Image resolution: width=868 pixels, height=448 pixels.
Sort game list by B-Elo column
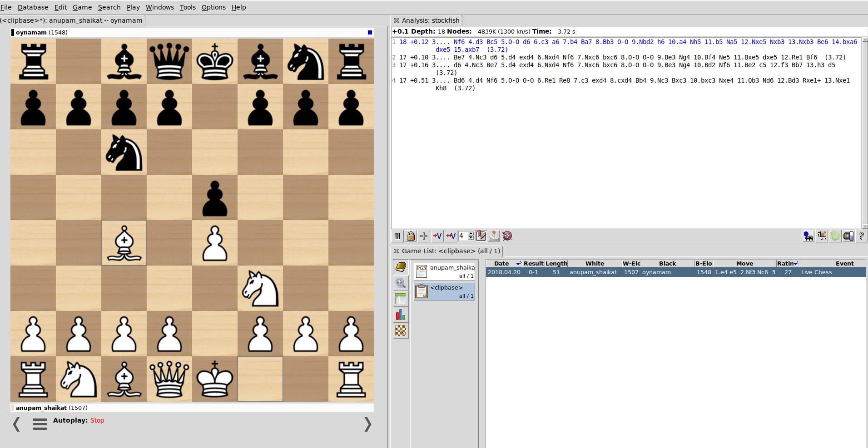[x=704, y=263]
